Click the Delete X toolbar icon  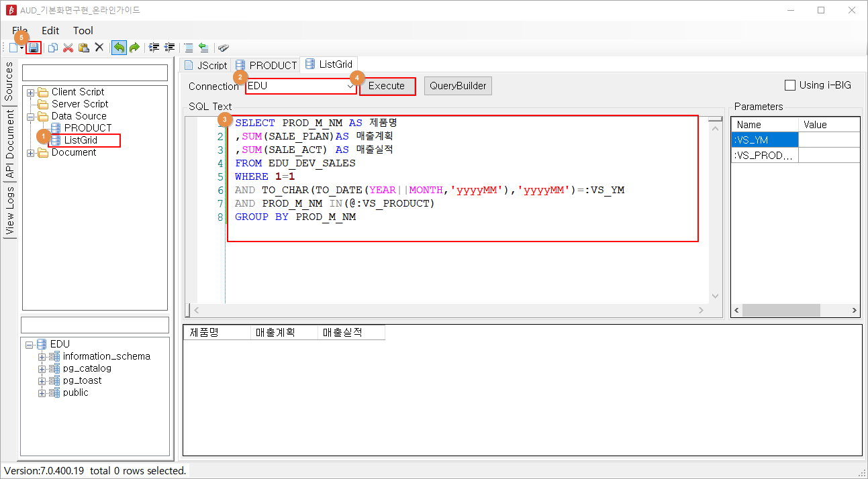point(99,48)
